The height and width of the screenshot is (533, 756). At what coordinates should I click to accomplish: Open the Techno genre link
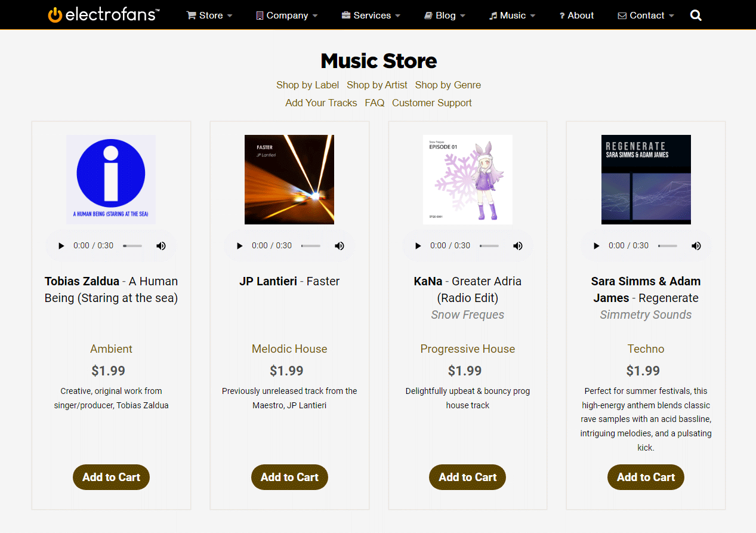pos(646,349)
